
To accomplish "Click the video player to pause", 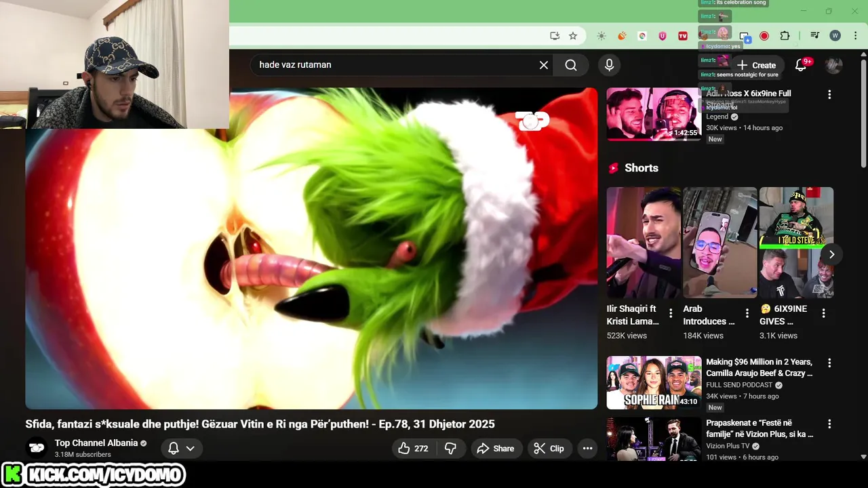I will pyautogui.click(x=311, y=248).
